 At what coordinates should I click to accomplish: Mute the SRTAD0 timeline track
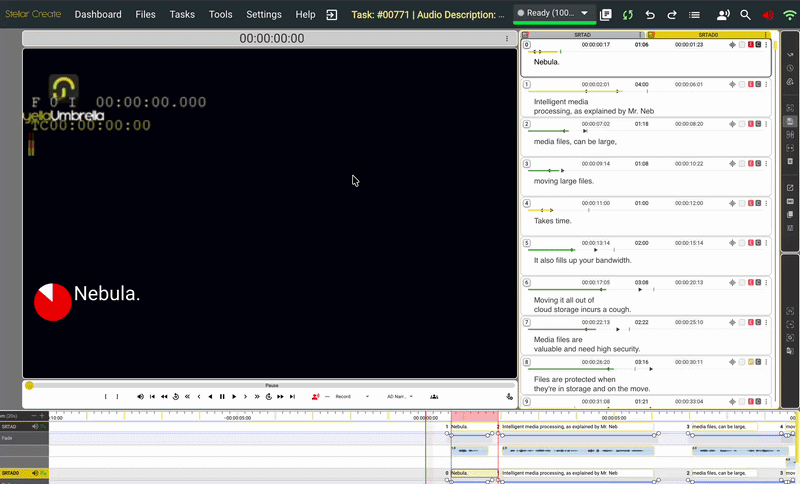(35, 473)
